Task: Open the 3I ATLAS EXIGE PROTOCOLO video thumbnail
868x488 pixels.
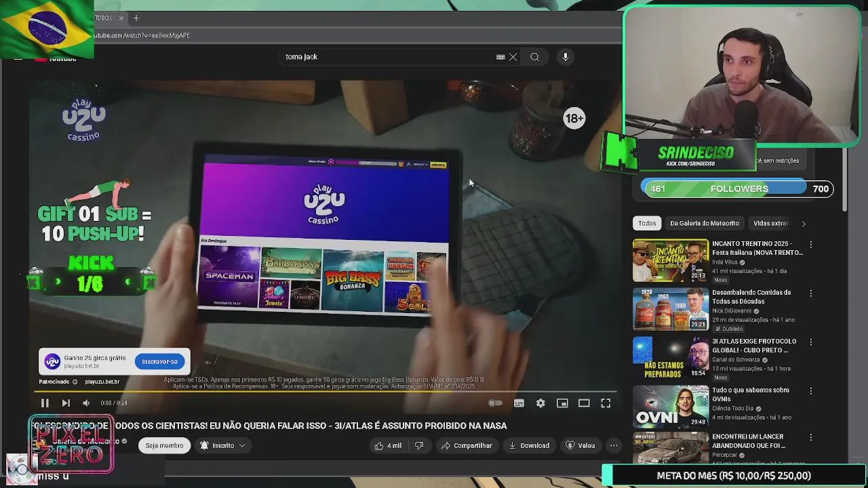Action: [x=671, y=358]
